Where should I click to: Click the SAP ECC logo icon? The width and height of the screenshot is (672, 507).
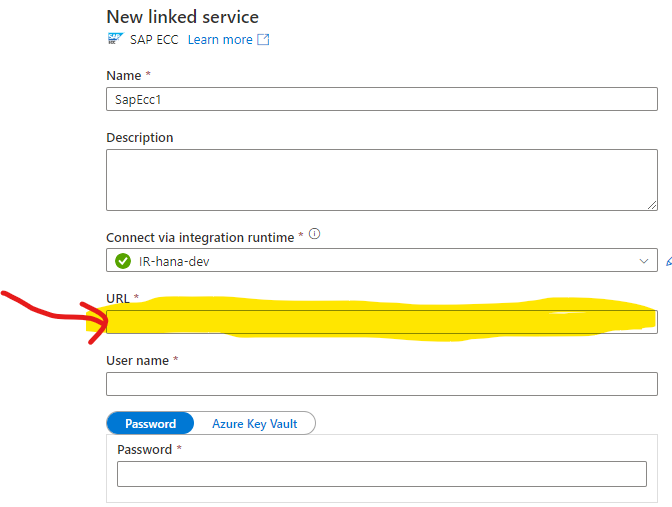(x=114, y=39)
